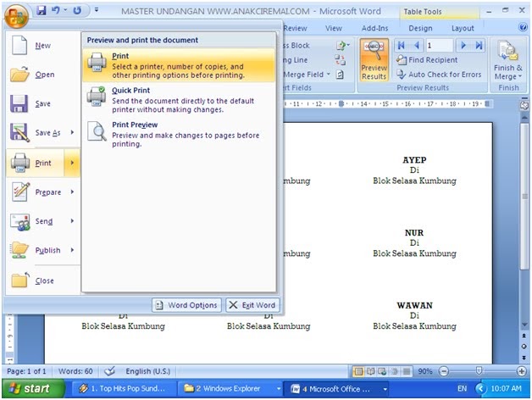Viewport: 532px width, 400px height.
Task: Click Previous Page double-arrow button
Action: pyautogui.click(x=524, y=336)
